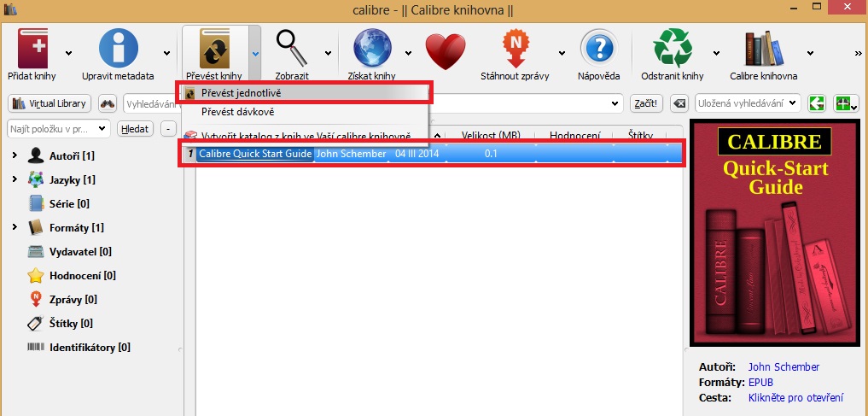Open dropdown arrow next to Převést knihy
This screenshot has width=868, height=416.
tap(254, 53)
